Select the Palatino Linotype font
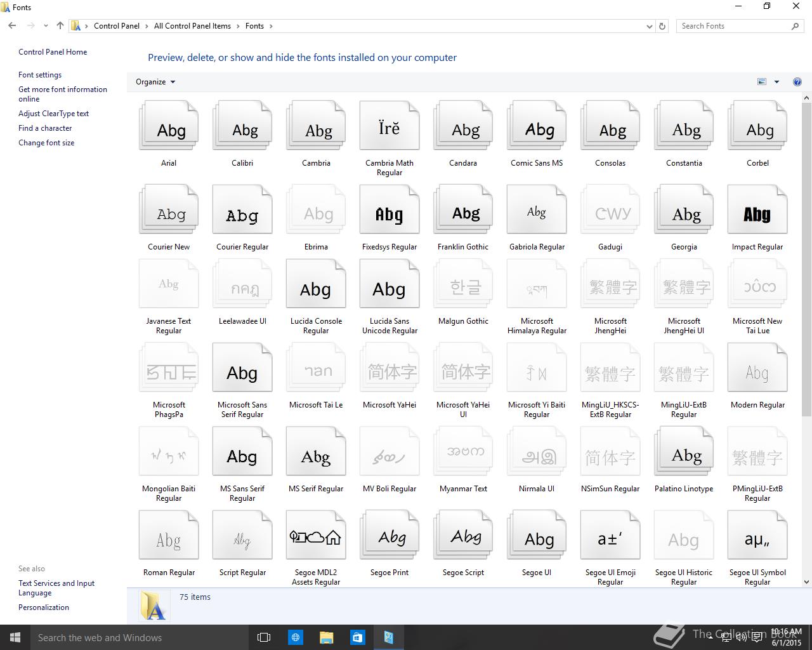Image resolution: width=812 pixels, height=650 pixels. (684, 451)
